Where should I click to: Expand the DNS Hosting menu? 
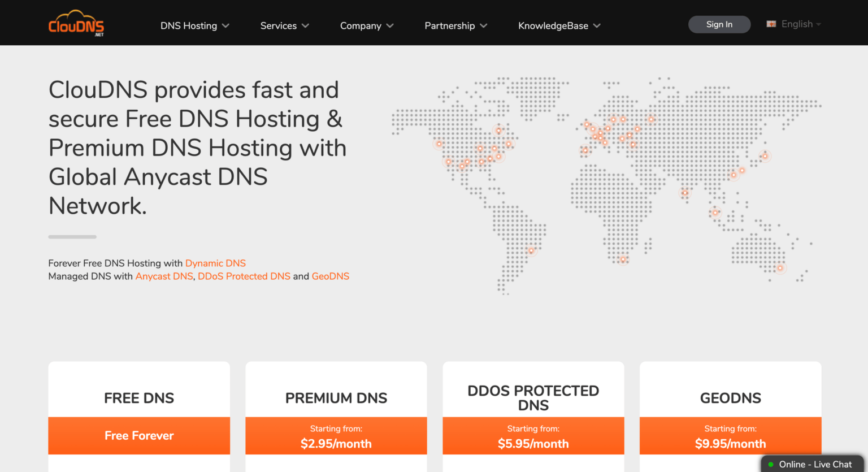tap(194, 26)
